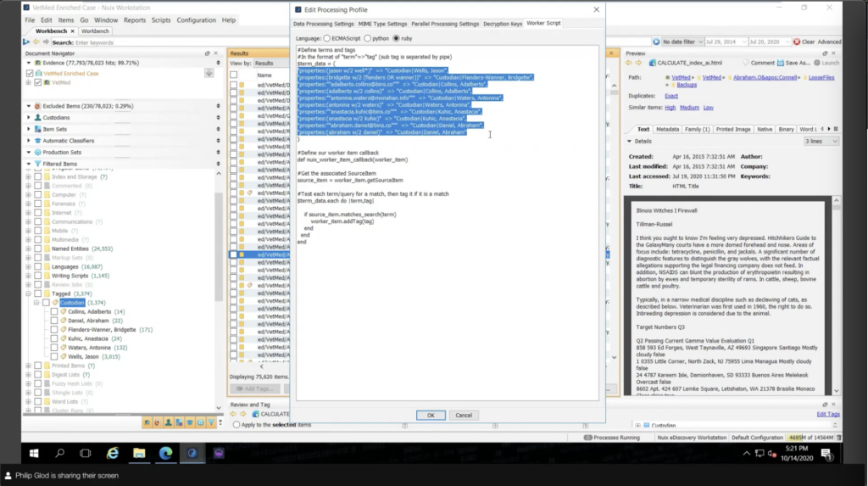The height and width of the screenshot is (486, 868).
Task: Go to next item with Preview forward arrow
Action: tap(638, 63)
